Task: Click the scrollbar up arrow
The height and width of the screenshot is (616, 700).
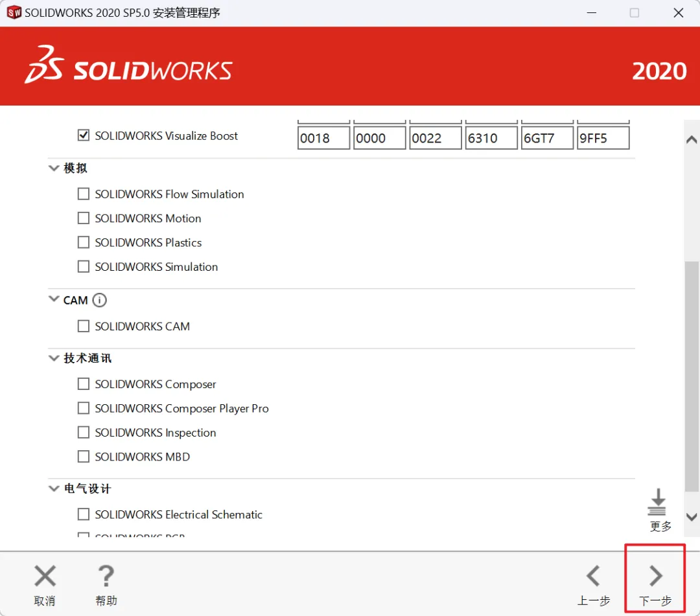Action: [x=692, y=140]
